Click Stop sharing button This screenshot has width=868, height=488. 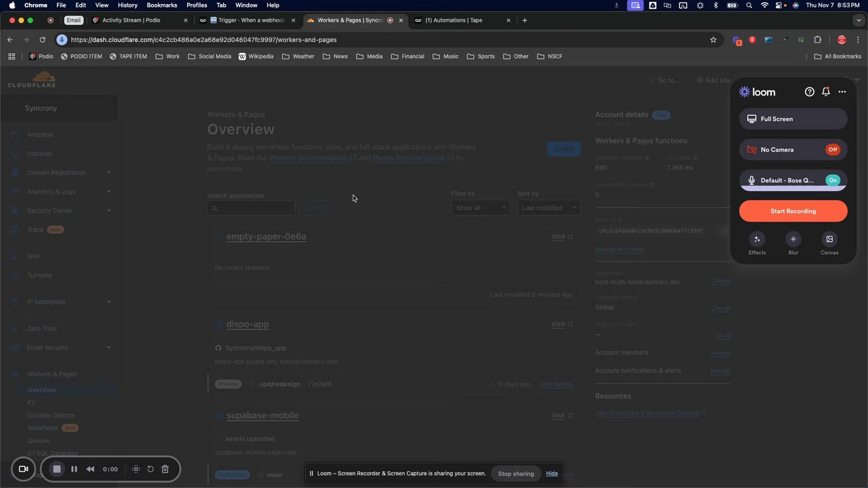tap(516, 474)
